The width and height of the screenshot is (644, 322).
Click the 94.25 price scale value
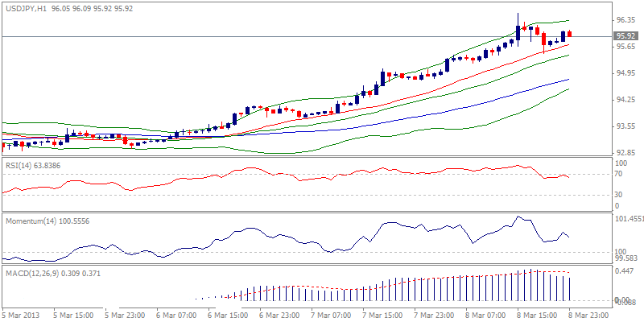click(625, 100)
